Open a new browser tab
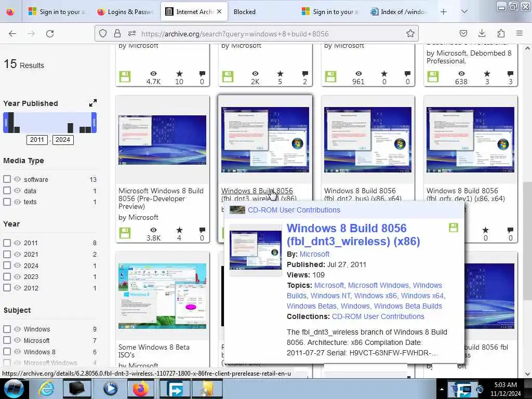The height and width of the screenshot is (399, 532). pos(444,12)
